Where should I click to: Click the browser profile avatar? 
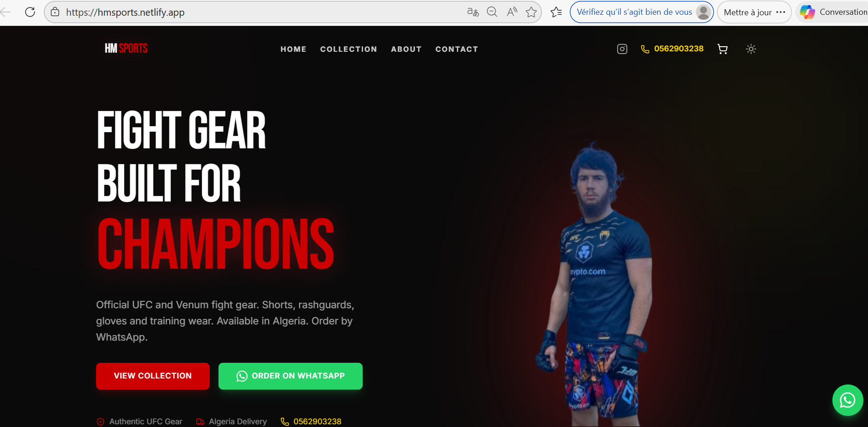pos(703,12)
